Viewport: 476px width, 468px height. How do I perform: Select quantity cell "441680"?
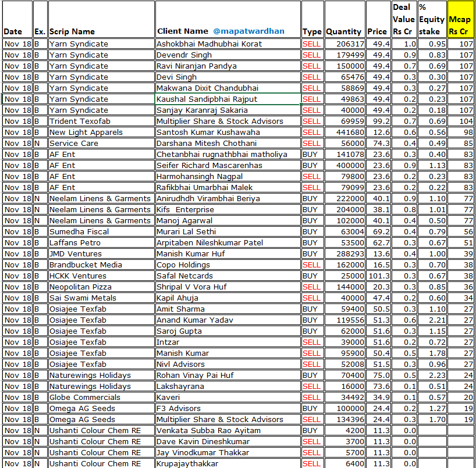pos(345,132)
